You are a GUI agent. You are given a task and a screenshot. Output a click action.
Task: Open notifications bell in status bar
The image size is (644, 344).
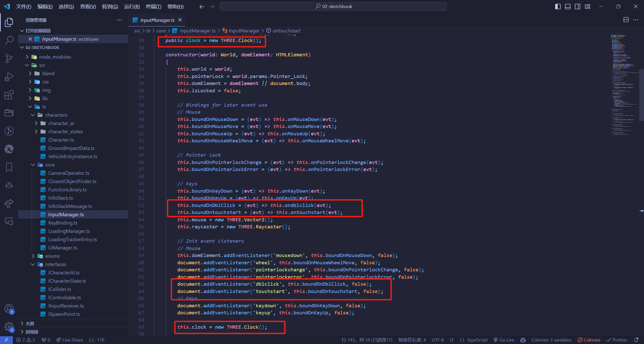coord(636,340)
